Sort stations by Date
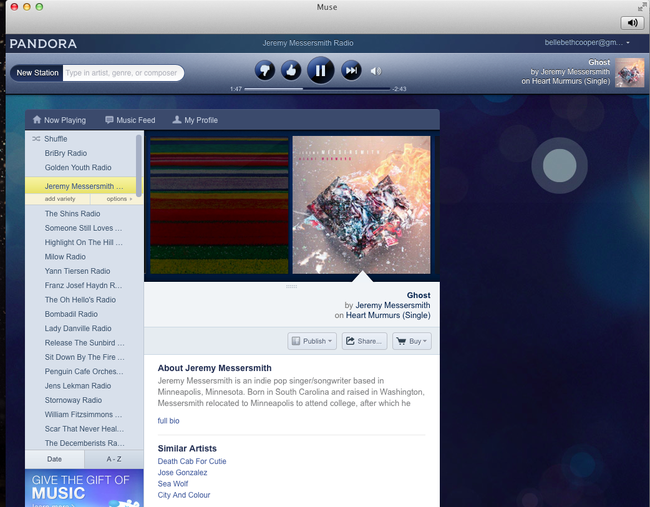This screenshot has width=650, height=507. pyautogui.click(x=53, y=459)
